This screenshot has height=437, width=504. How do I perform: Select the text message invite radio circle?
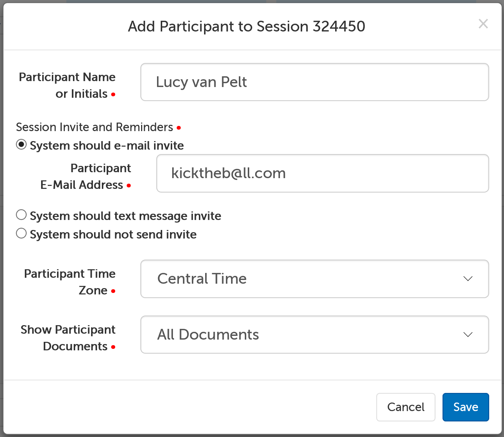(x=21, y=215)
